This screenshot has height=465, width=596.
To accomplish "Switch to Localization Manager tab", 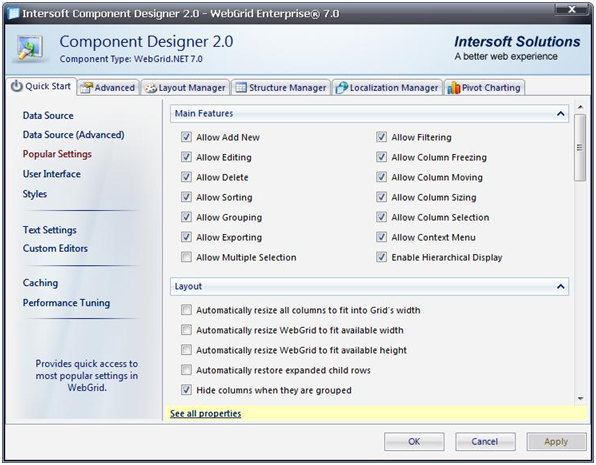I will 387,87.
